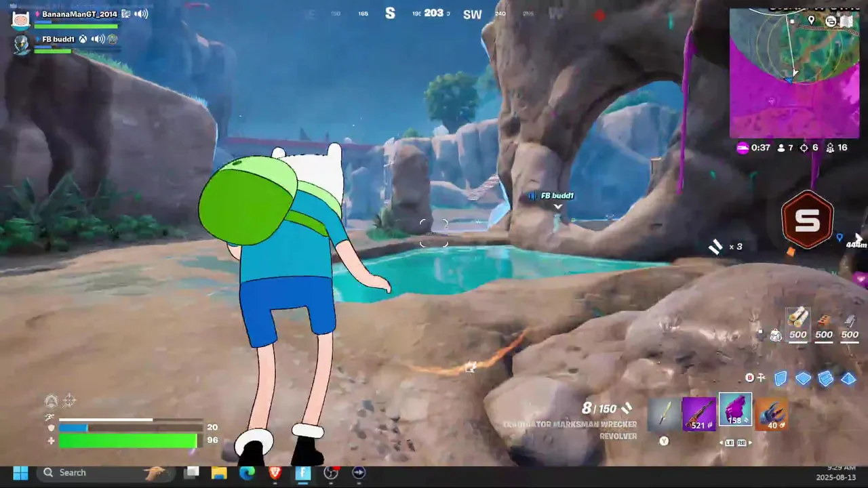Click the center aiming crosshair reticle

point(434,233)
